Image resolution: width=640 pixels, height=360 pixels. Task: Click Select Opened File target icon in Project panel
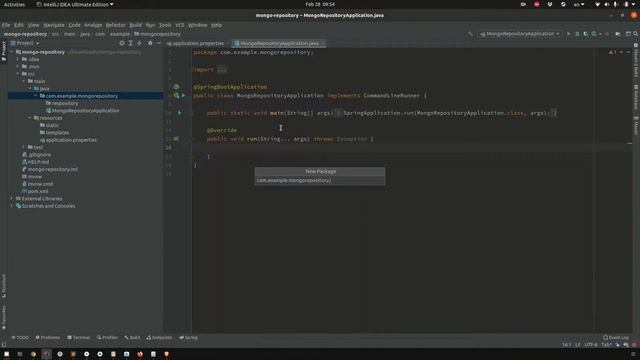click(x=122, y=43)
